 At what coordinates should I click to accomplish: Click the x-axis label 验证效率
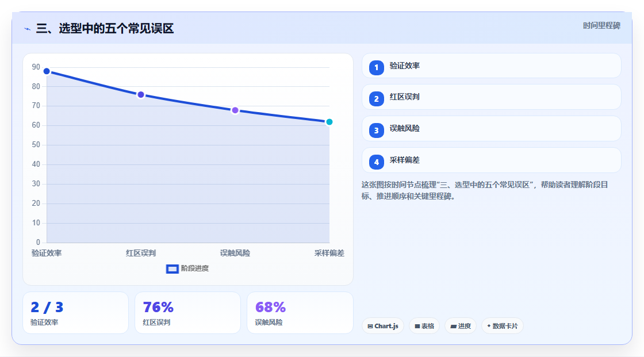pyautogui.click(x=47, y=253)
